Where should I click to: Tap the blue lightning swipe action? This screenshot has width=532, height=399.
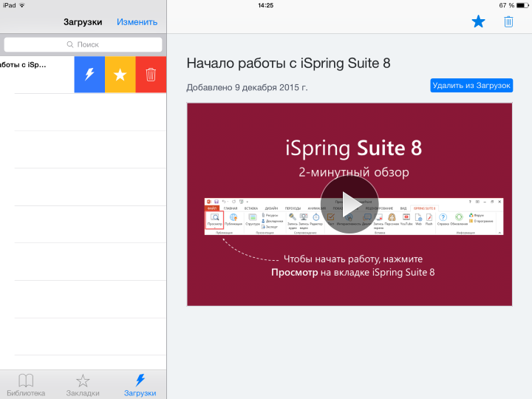(x=89, y=75)
